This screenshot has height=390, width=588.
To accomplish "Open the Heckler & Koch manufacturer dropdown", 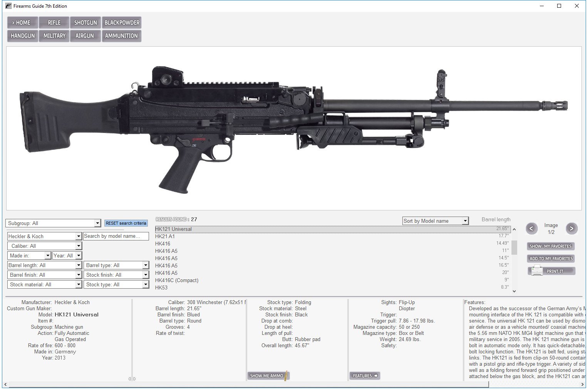I will click(79, 236).
